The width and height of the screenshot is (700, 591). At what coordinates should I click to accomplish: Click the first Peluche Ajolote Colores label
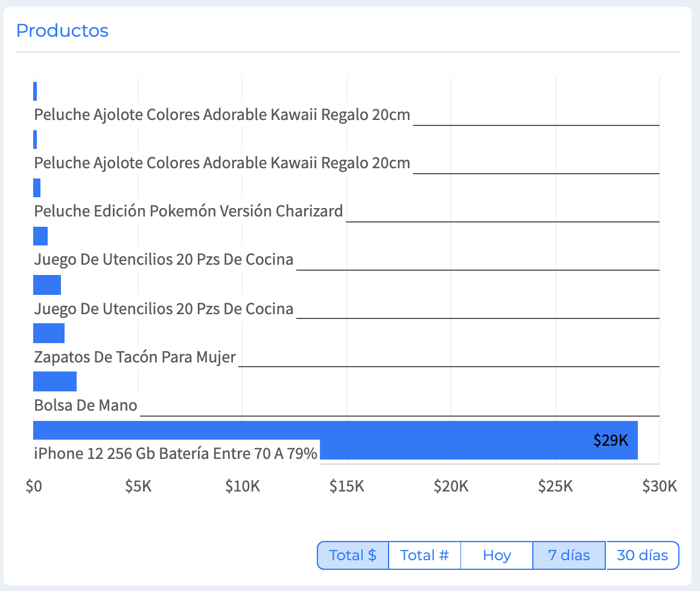pyautogui.click(x=222, y=115)
